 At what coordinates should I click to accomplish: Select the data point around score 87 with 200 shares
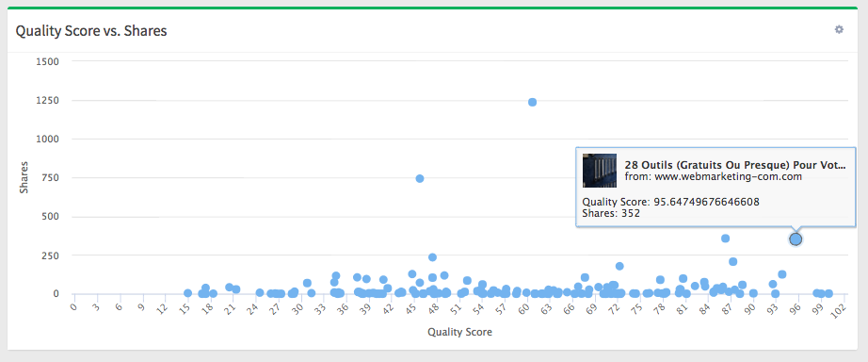point(733,262)
